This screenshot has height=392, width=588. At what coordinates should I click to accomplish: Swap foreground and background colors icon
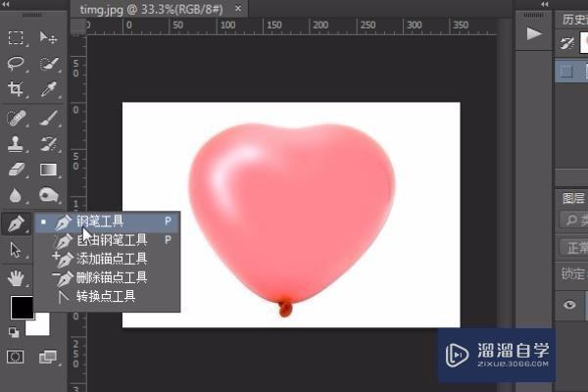pos(14,332)
